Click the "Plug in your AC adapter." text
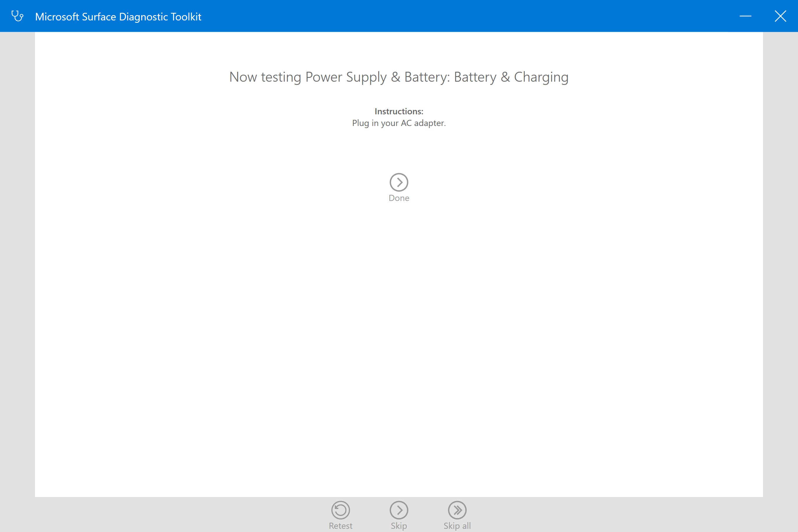Screen dimensions: 798x532 tap(399, 123)
